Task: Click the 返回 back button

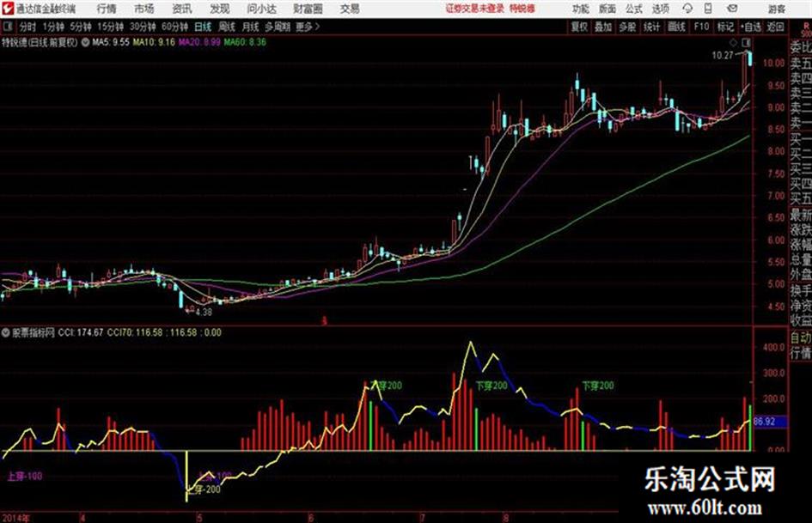Action: point(775,27)
